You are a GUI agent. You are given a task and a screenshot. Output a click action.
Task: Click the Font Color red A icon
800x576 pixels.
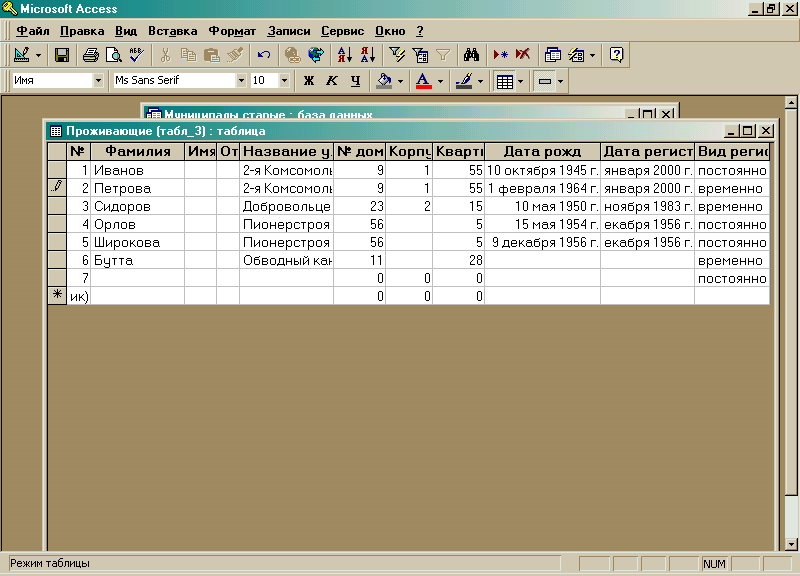(x=423, y=81)
